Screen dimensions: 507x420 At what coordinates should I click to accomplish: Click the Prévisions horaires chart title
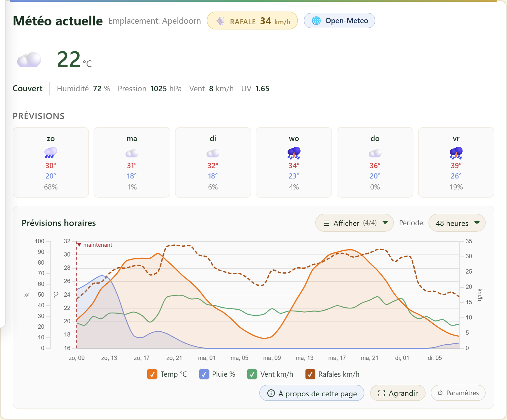pos(59,223)
